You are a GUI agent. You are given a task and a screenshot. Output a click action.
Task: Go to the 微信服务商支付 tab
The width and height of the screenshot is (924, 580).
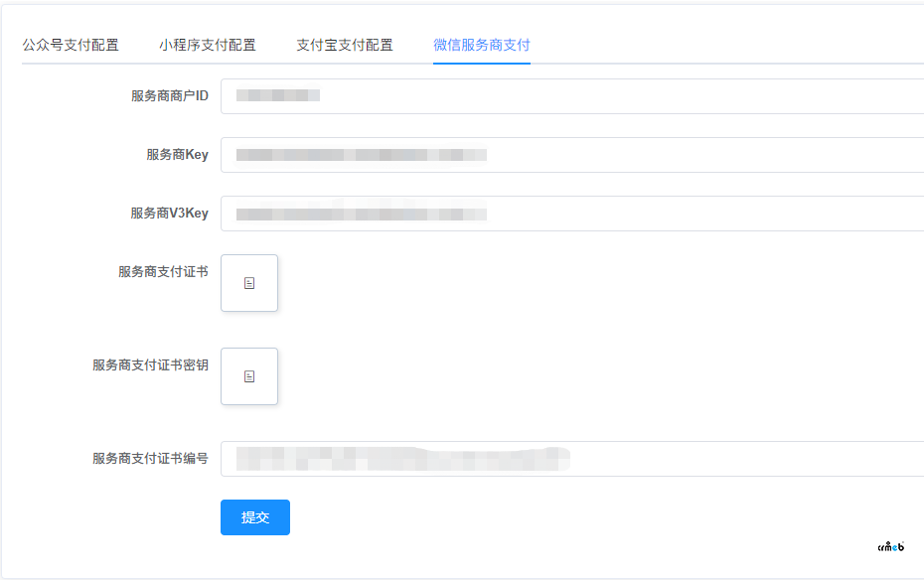coord(482,45)
